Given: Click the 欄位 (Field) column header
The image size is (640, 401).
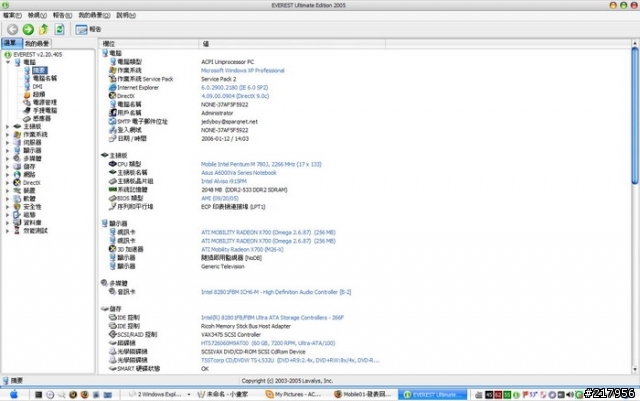Looking at the screenshot, I should 149,43.
